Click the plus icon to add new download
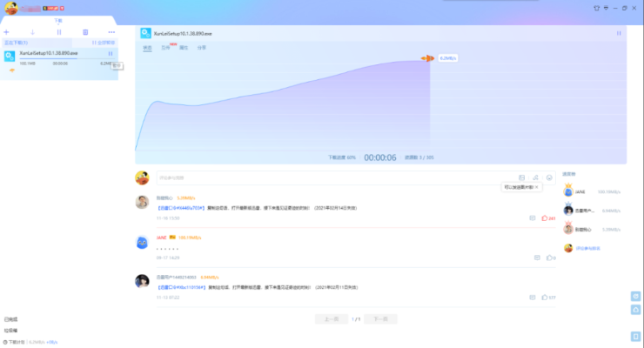Viewport: 644px width, 348px height. coord(6,32)
